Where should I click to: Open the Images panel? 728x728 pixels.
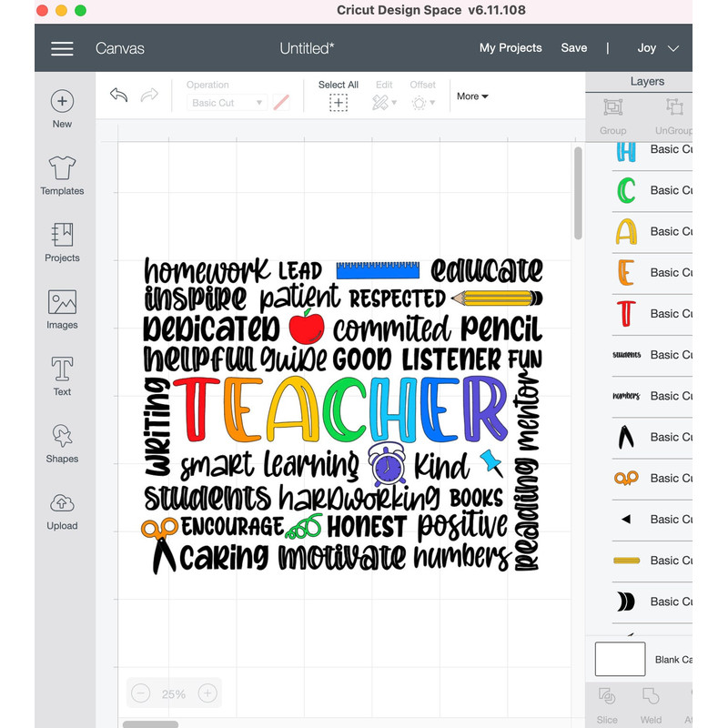62,308
